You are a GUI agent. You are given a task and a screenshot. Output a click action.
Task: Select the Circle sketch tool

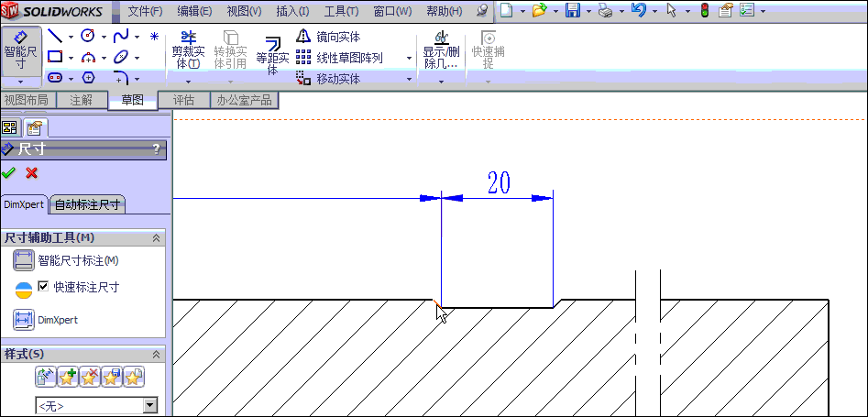[x=87, y=36]
